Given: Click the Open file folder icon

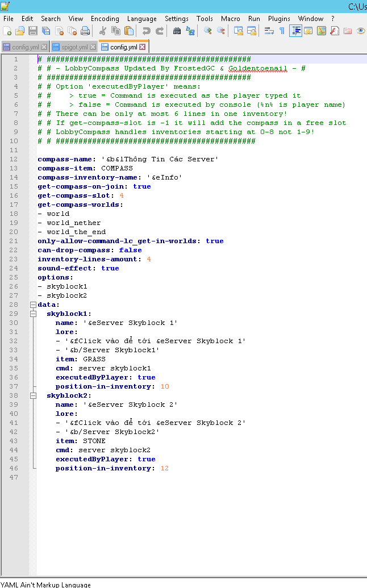Looking at the screenshot, I should (20, 31).
